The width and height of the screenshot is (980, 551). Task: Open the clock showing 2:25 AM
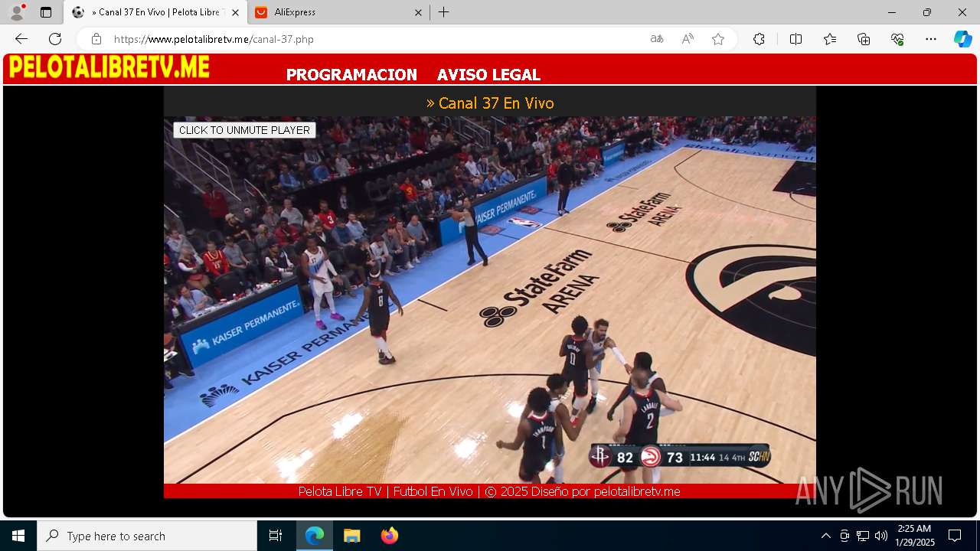(x=914, y=536)
